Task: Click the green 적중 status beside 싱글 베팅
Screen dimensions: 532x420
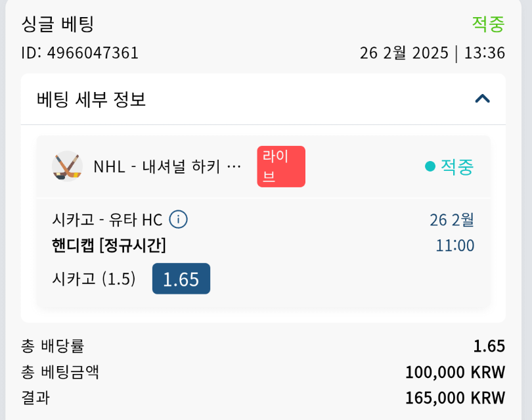Action: tap(488, 24)
